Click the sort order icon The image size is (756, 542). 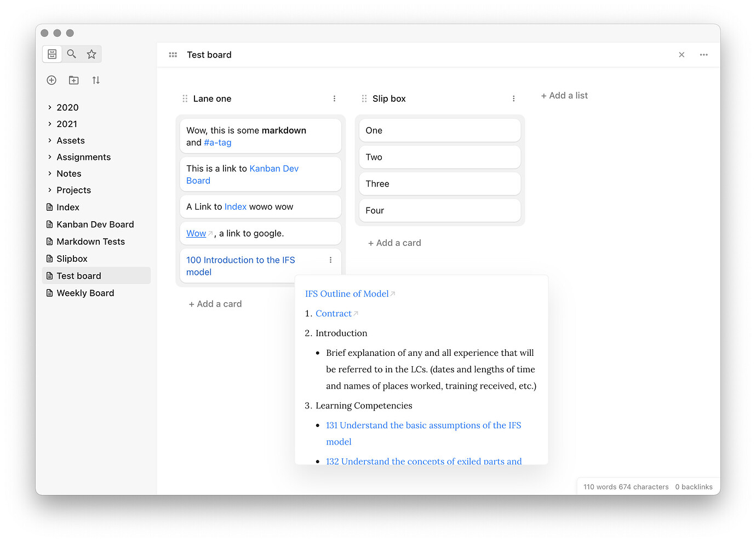point(95,80)
